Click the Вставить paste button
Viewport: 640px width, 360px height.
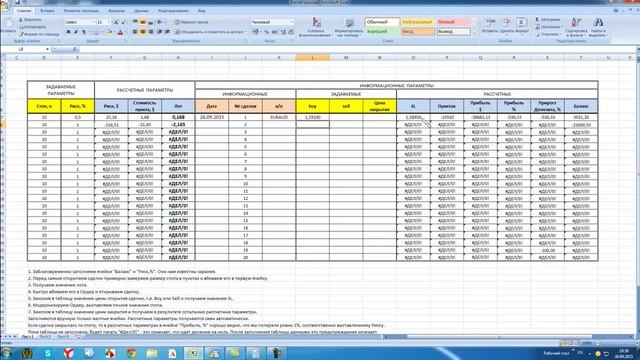8,27
